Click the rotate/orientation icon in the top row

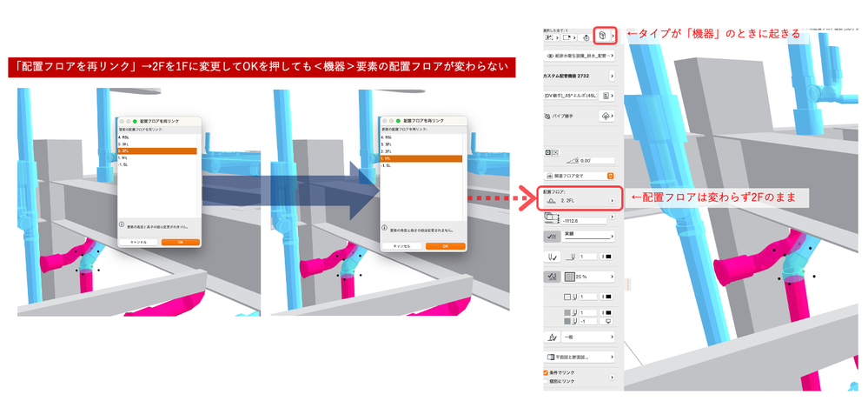click(x=586, y=37)
